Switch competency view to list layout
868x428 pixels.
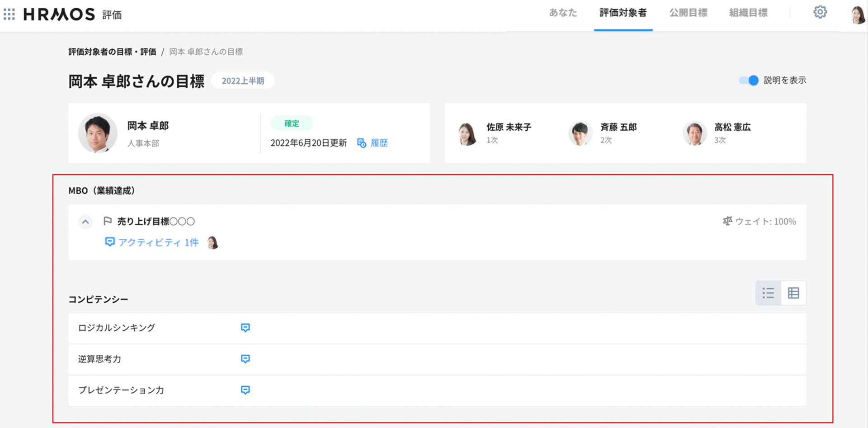(768, 293)
